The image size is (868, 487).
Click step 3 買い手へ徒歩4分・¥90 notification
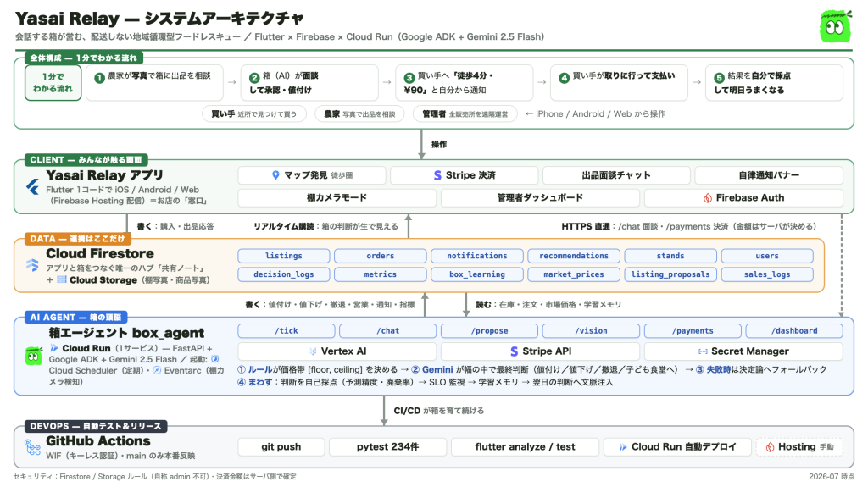coord(465,83)
